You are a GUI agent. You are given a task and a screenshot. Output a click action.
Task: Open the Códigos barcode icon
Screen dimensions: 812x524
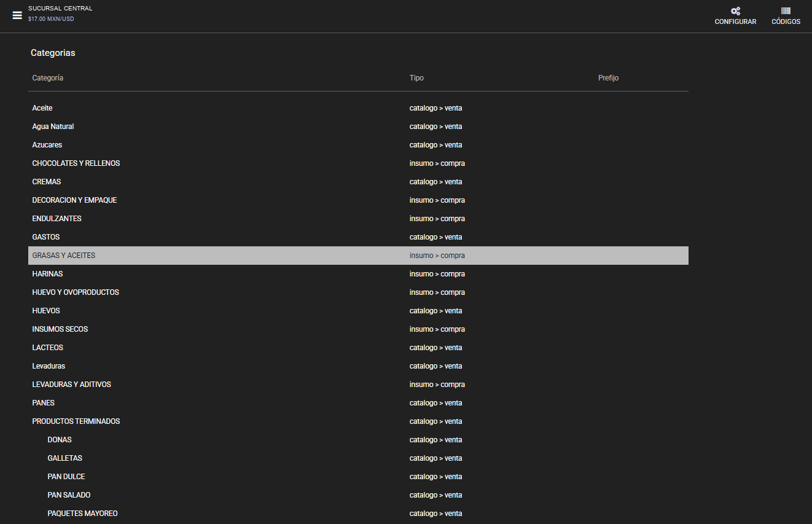click(x=786, y=11)
